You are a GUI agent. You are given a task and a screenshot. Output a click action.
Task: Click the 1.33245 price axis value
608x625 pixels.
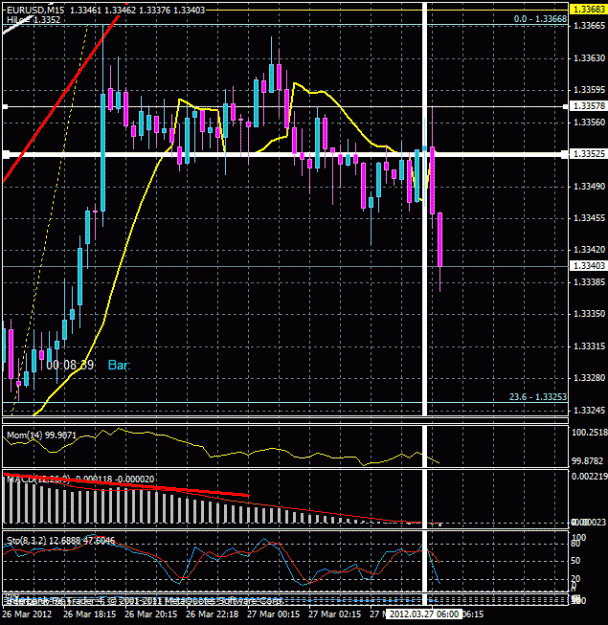[x=589, y=410]
